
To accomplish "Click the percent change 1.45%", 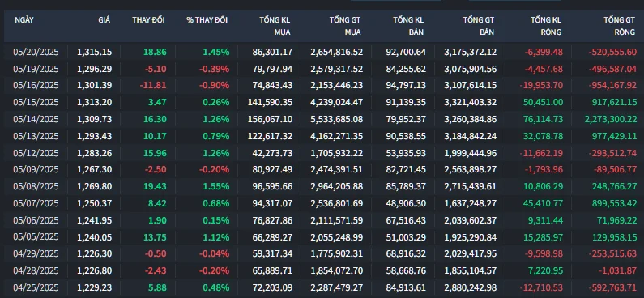I will [216, 52].
